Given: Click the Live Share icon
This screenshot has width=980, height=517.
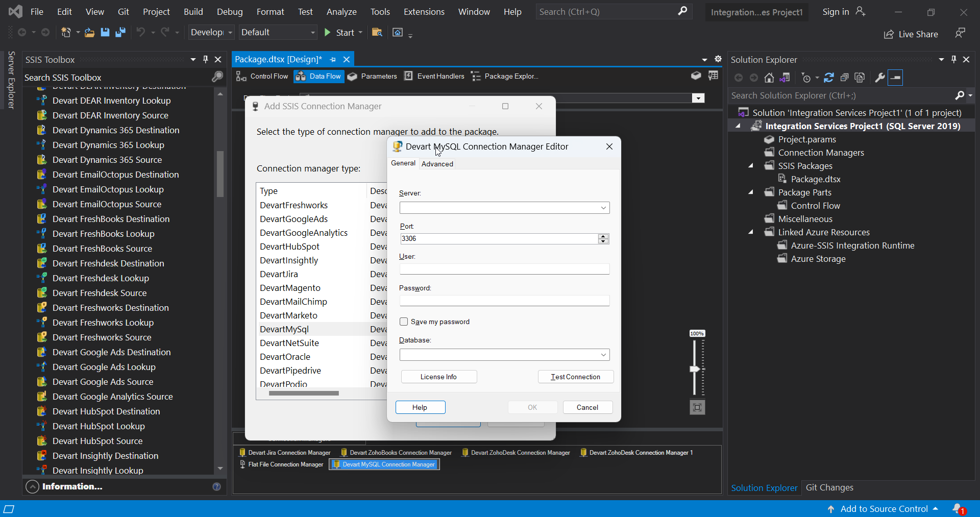Looking at the screenshot, I should coord(889,34).
